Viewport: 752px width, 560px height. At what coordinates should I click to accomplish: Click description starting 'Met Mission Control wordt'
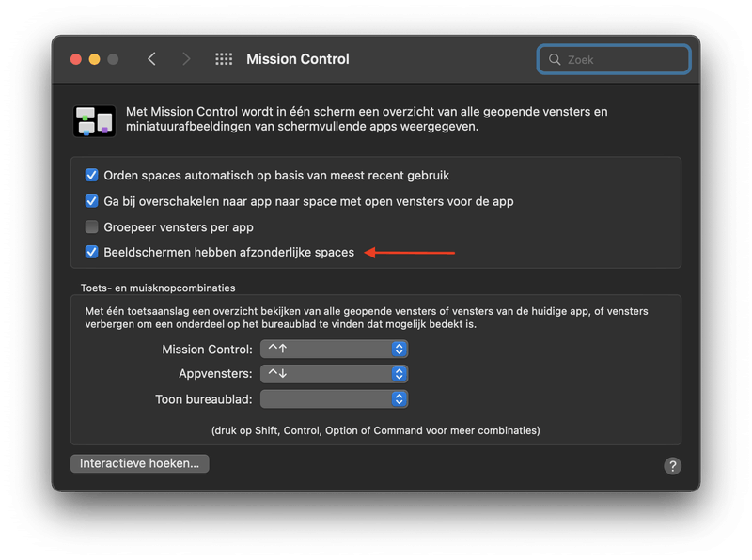(367, 119)
